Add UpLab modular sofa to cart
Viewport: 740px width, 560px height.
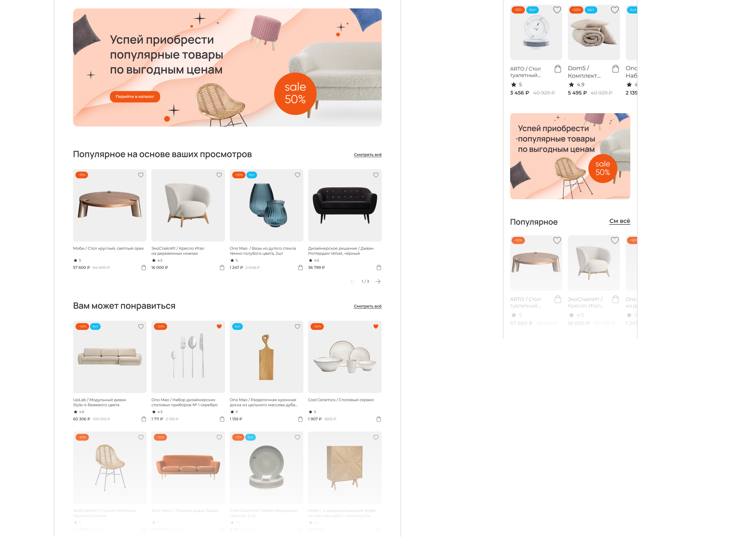(x=144, y=419)
